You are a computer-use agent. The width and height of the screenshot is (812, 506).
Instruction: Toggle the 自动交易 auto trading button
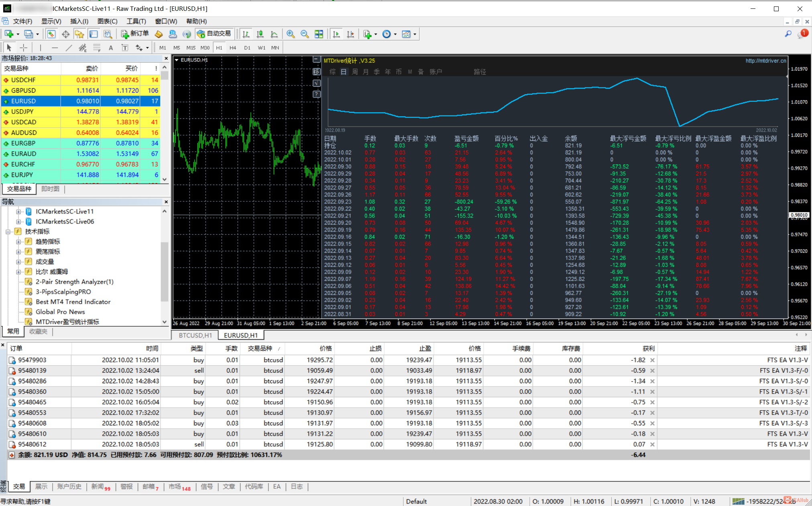point(214,34)
